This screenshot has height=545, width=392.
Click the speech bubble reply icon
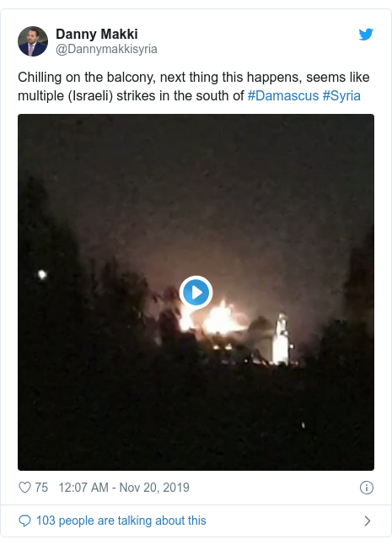pyautogui.click(x=24, y=521)
